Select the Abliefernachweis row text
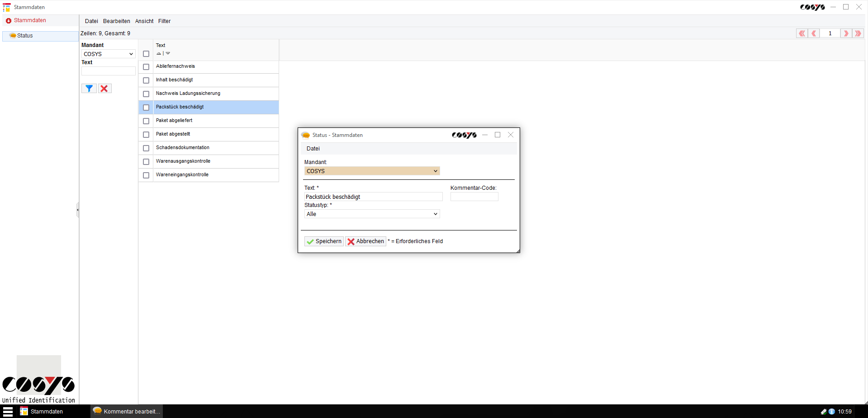 [x=175, y=66]
